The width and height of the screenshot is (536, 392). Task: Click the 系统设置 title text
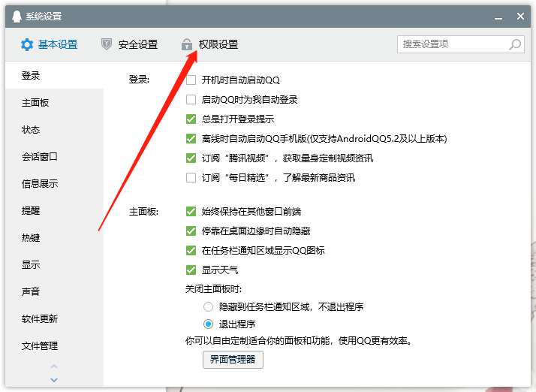click(x=44, y=16)
